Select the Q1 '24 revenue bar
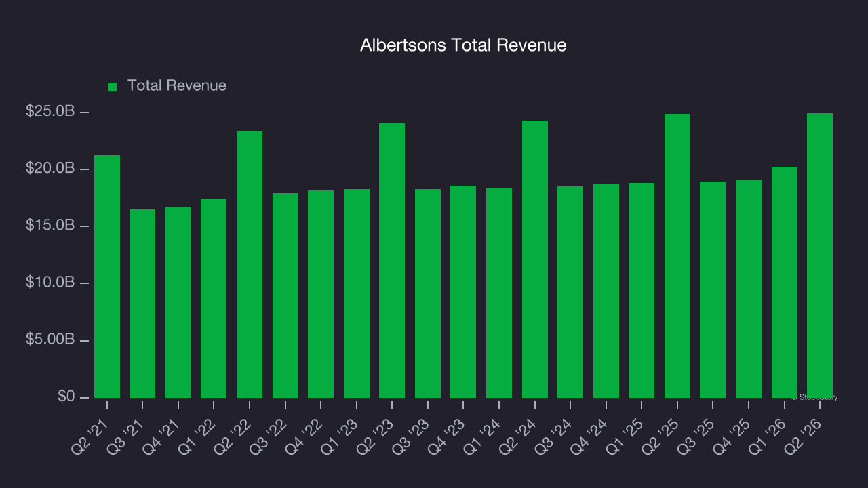 point(499,293)
